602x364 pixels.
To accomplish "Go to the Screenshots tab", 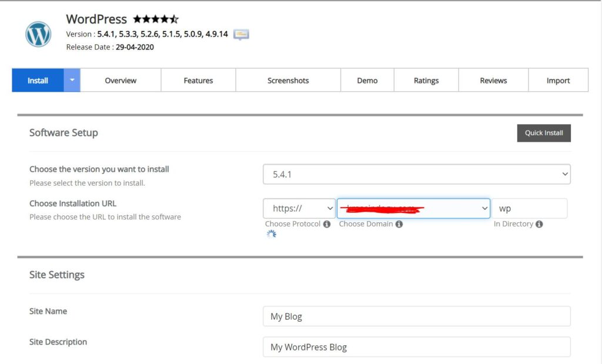I will point(288,80).
